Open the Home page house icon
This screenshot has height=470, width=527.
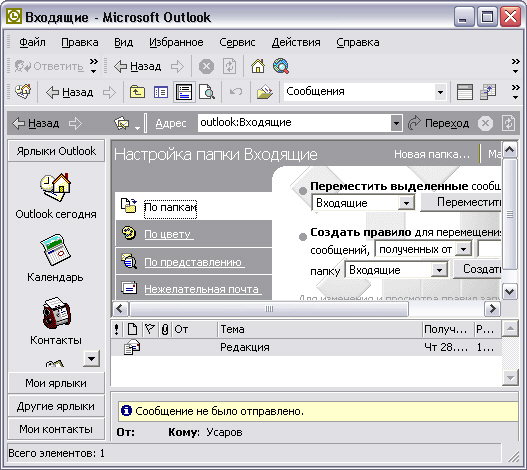point(258,66)
